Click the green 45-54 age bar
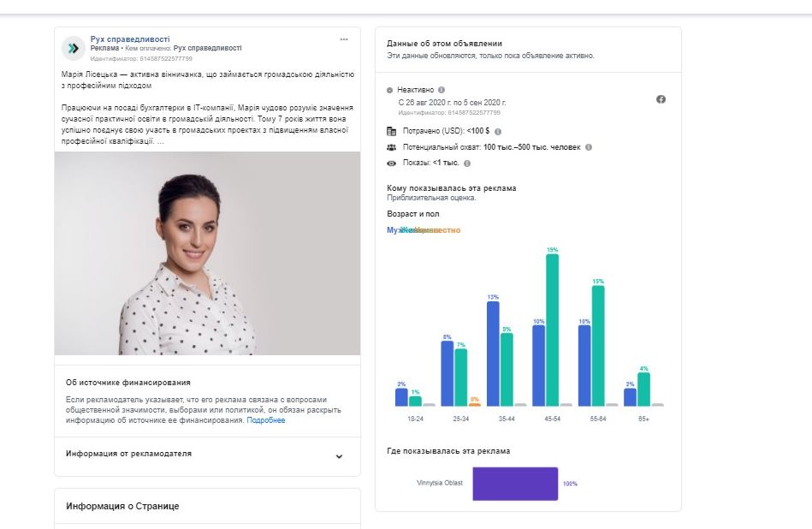The width and height of the screenshot is (812, 529). (x=552, y=330)
